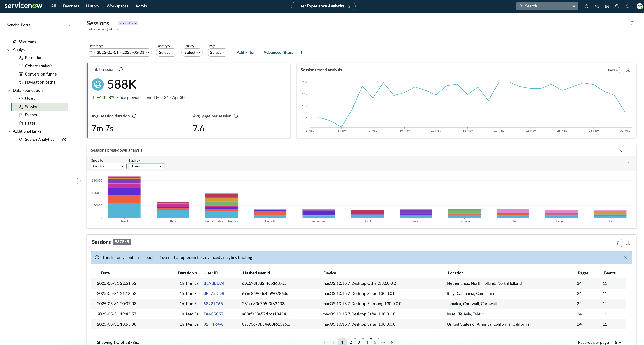Sort by Duration column header
644x345 pixels.
[187, 273]
